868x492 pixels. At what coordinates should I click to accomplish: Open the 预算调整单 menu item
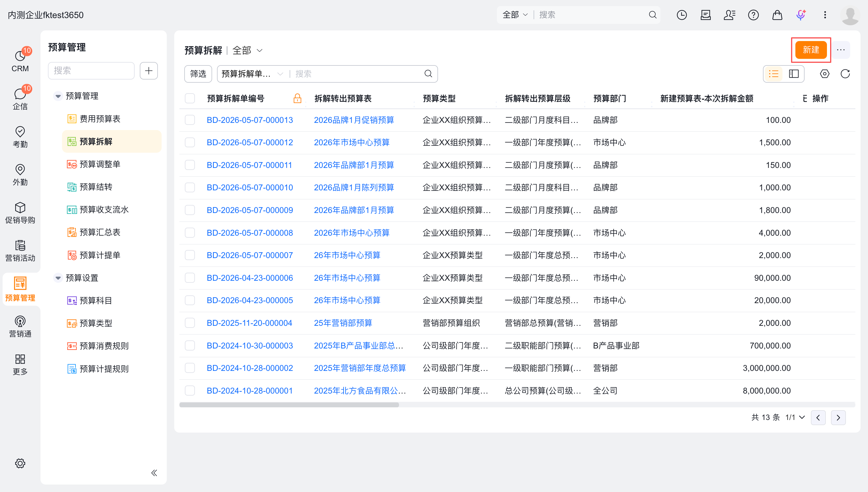coord(111,164)
